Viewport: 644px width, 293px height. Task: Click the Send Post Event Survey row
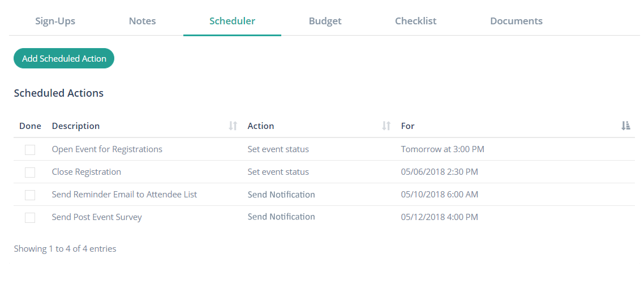click(324, 217)
